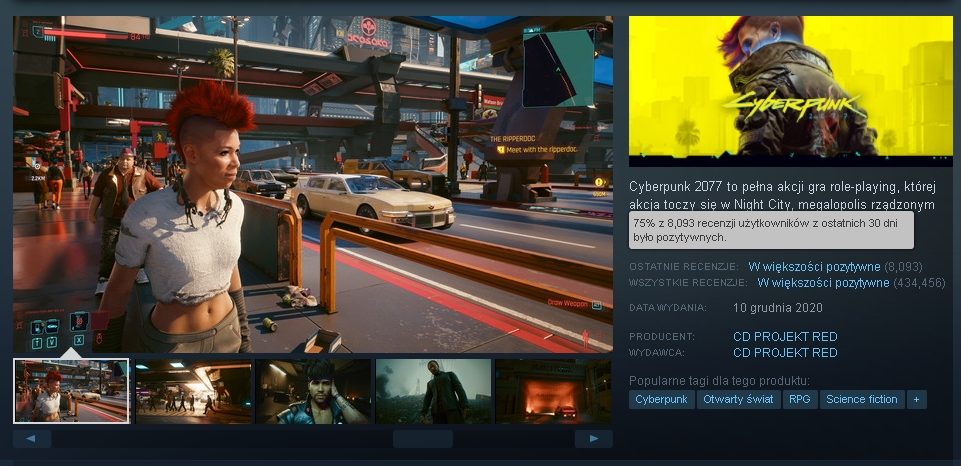Open developer CD PROJEKT RED link next to Producent
Viewport: 961px width, 466px height.
click(x=785, y=337)
